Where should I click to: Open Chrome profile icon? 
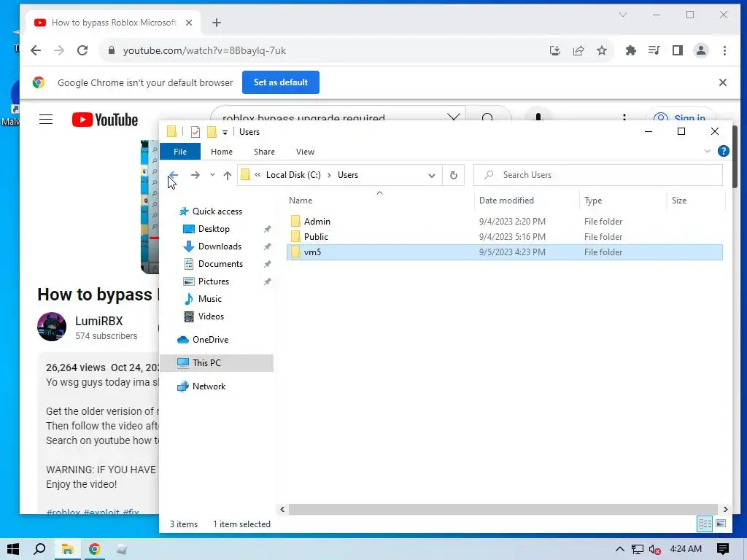pos(701,50)
